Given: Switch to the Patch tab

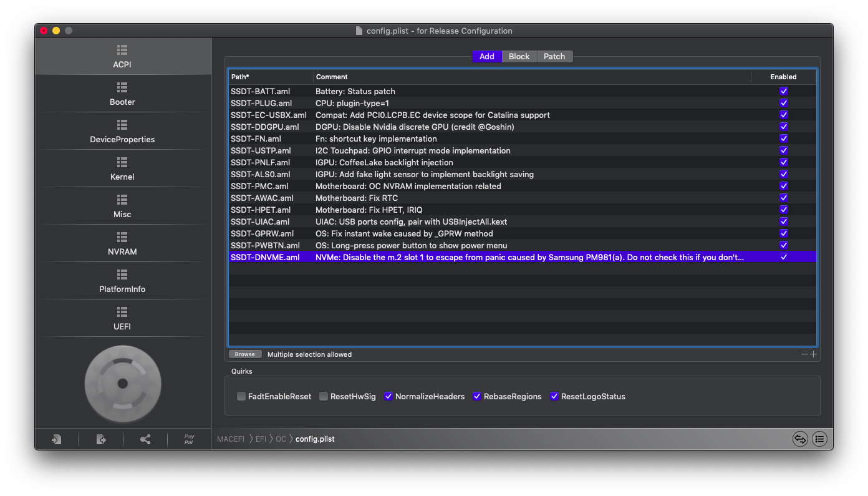Looking at the screenshot, I should [x=554, y=56].
